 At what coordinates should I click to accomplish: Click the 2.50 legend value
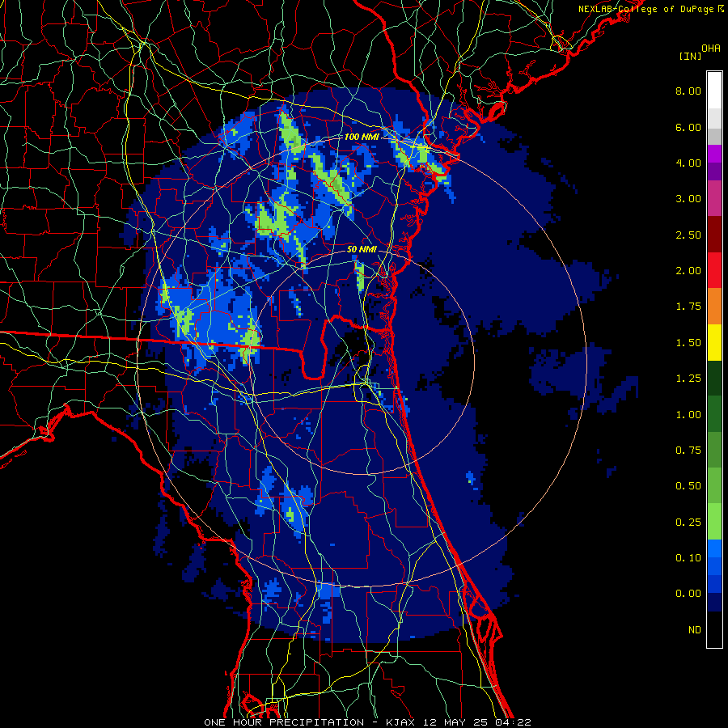coord(688,235)
